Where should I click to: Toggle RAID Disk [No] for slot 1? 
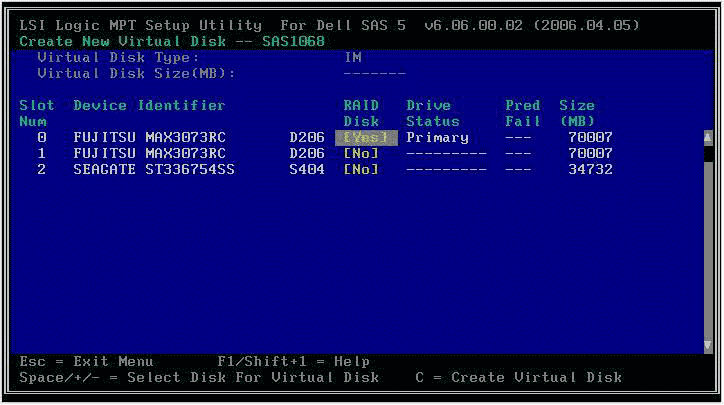[361, 153]
